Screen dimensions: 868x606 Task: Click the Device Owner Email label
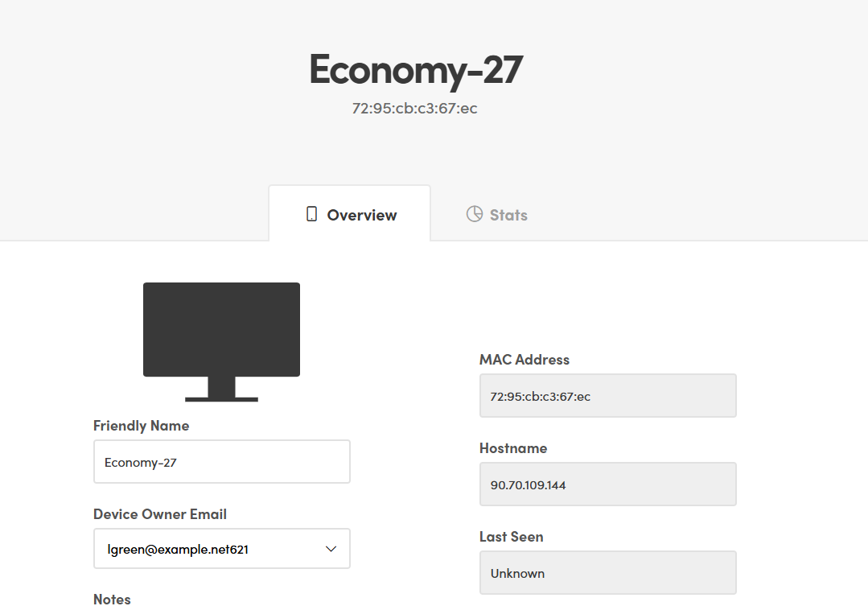[160, 514]
